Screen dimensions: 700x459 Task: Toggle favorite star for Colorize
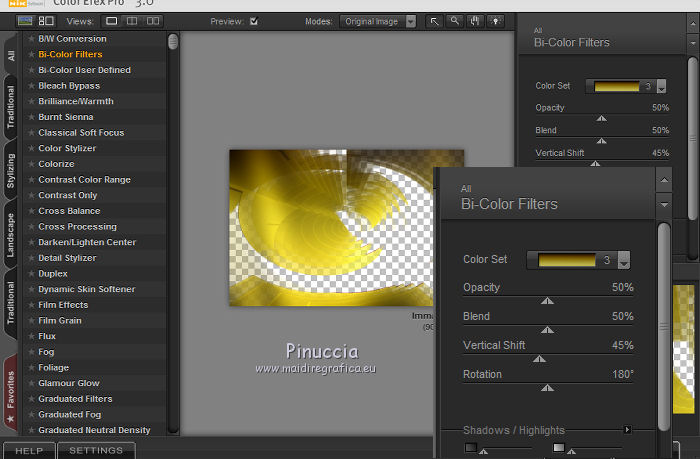click(31, 164)
